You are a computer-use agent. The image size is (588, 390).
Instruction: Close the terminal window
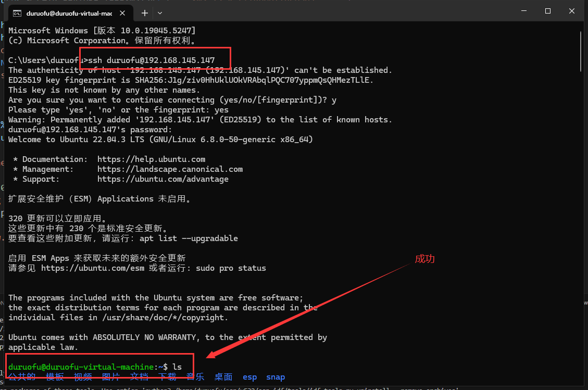pos(572,11)
